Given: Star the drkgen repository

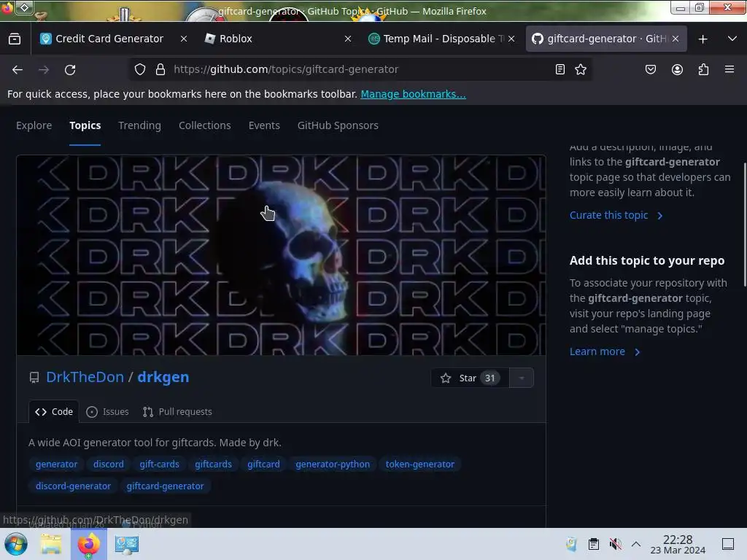Looking at the screenshot, I should pyautogui.click(x=470, y=378).
